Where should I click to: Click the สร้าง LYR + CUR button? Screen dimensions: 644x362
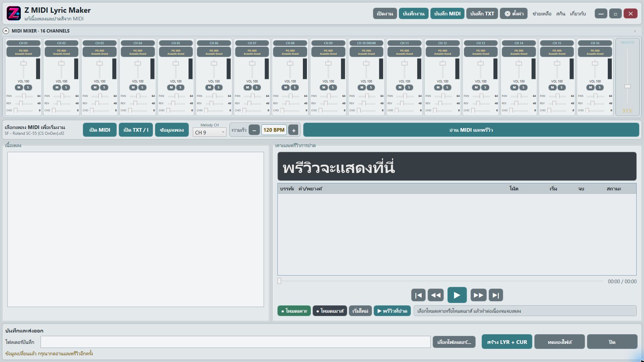507,342
